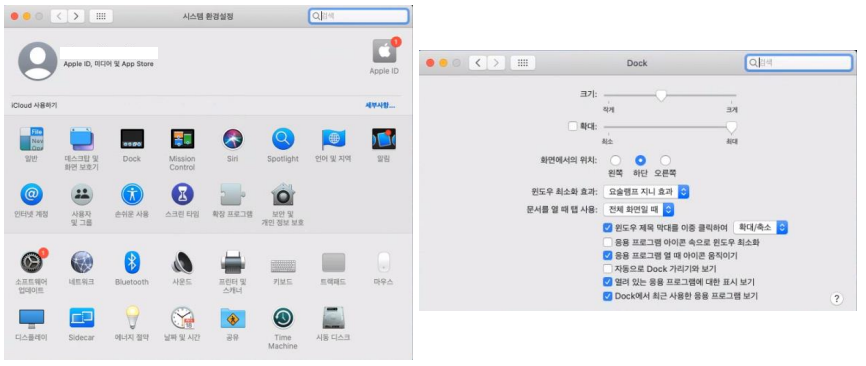Open Time Machine preferences

point(283,318)
